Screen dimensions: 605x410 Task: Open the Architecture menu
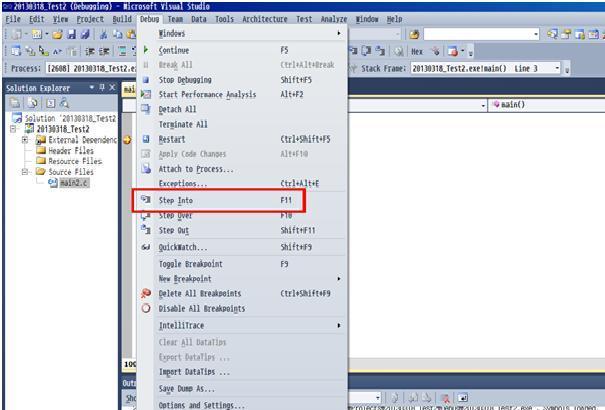click(265, 19)
